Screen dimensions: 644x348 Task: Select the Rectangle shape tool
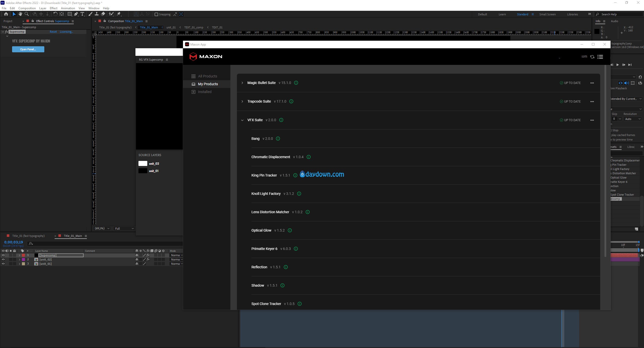point(69,14)
